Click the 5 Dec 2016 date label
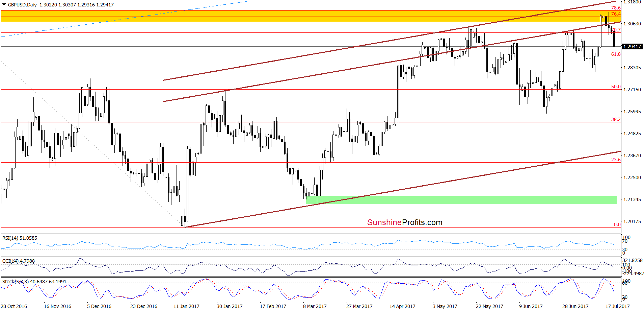 coord(99,306)
